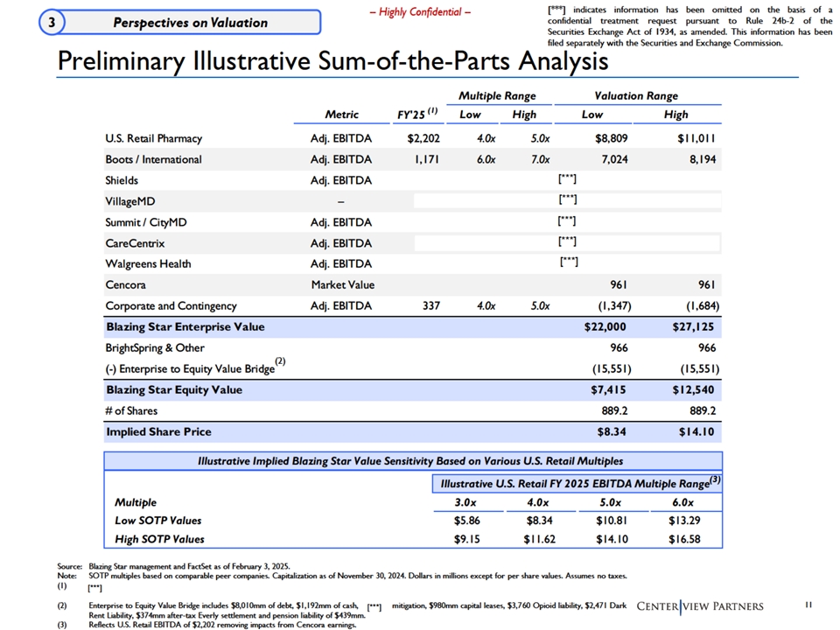Click the 'U.S. Retail Pharmacy' row label
Screen dimensions: 840x630
click(x=154, y=138)
